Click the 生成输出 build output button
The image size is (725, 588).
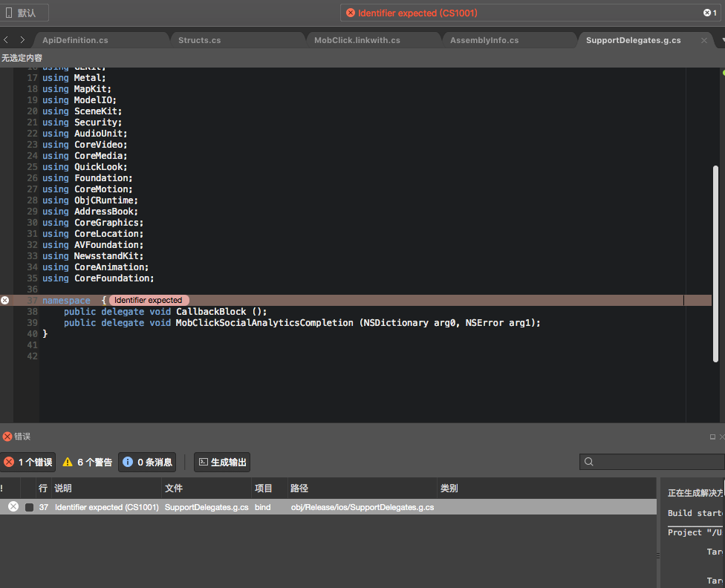tap(222, 463)
